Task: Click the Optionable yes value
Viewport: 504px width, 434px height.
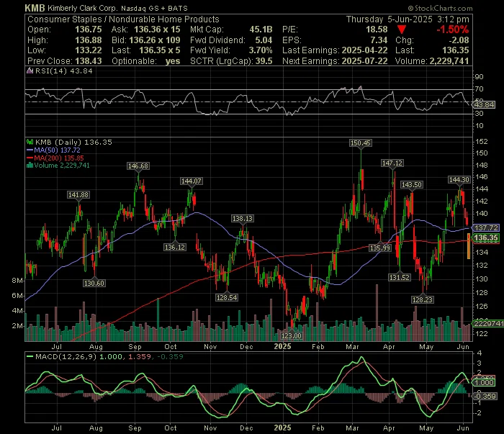Action: tap(173, 61)
